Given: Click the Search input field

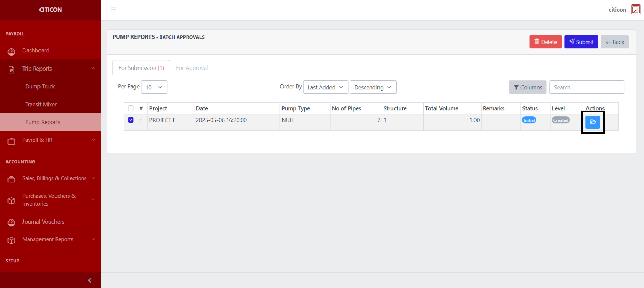Looking at the screenshot, I should click(586, 87).
